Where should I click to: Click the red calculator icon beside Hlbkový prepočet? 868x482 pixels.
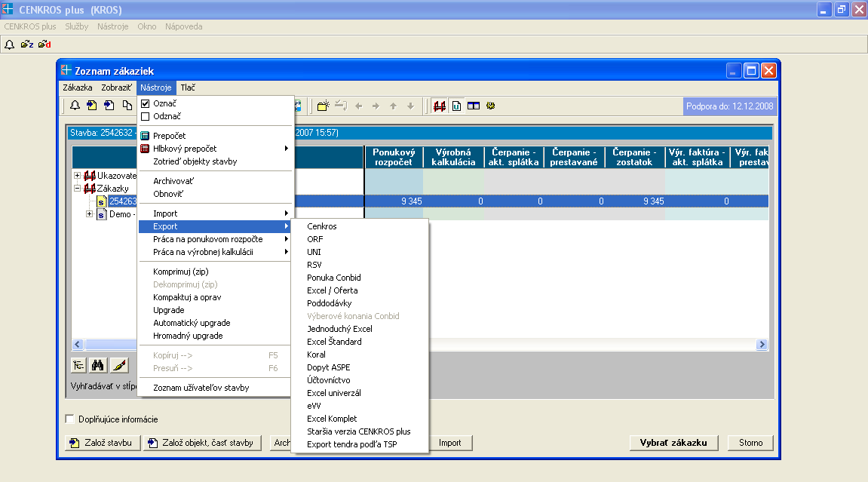point(145,149)
